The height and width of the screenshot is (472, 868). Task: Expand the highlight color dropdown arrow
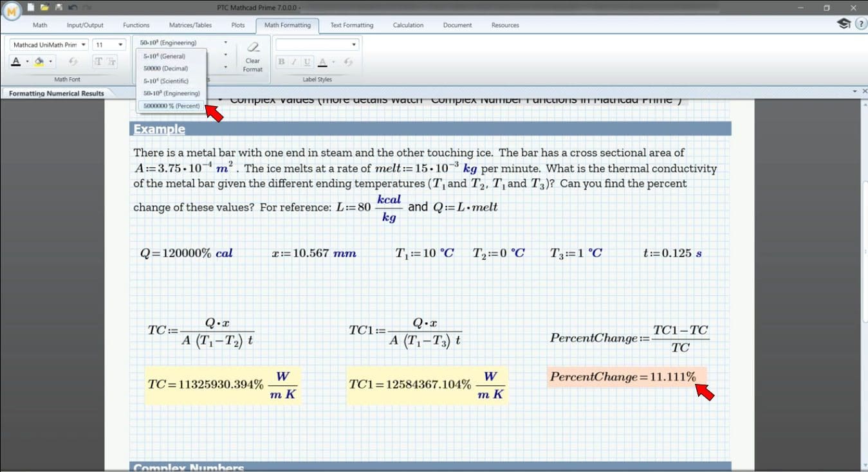50,62
